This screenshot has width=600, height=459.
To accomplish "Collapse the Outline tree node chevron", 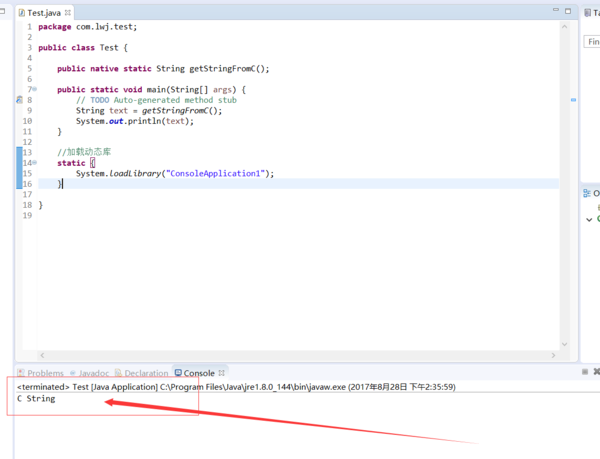I will 589,220.
